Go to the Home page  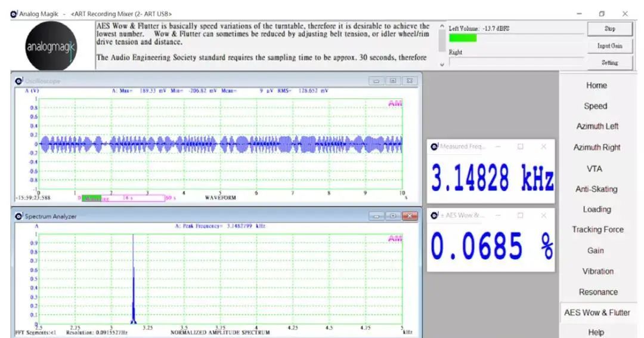pyautogui.click(x=596, y=85)
